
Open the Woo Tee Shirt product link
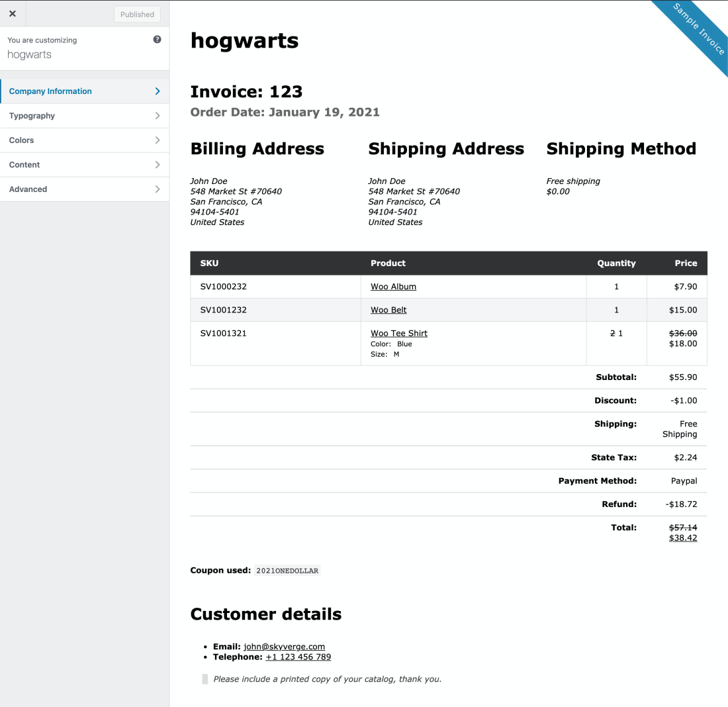click(x=398, y=333)
